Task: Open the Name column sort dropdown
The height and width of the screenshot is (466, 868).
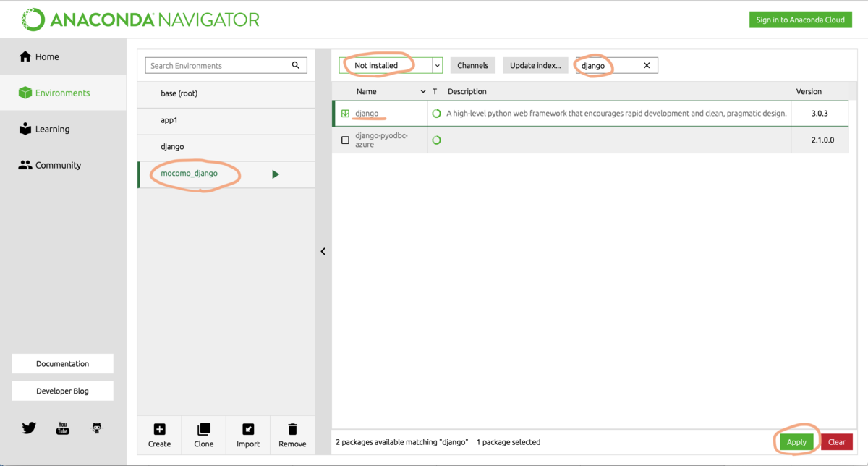Action: [x=424, y=91]
